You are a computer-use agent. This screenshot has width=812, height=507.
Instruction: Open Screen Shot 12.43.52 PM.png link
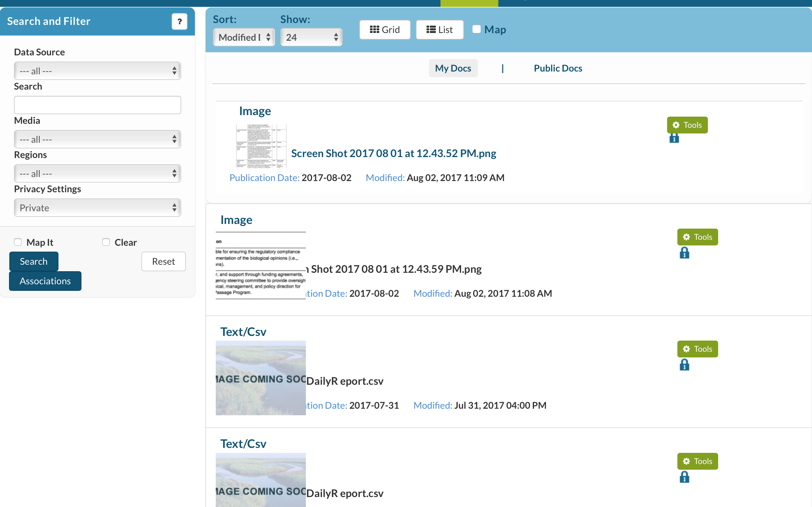coord(394,153)
